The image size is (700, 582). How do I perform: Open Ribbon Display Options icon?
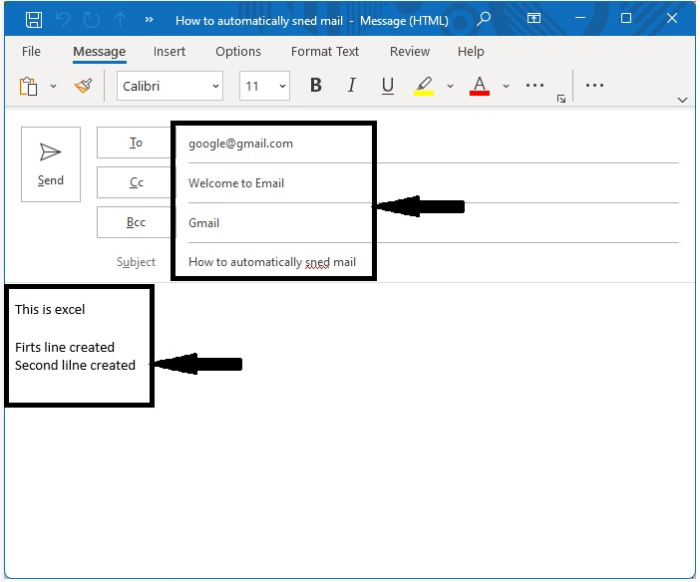click(x=533, y=18)
